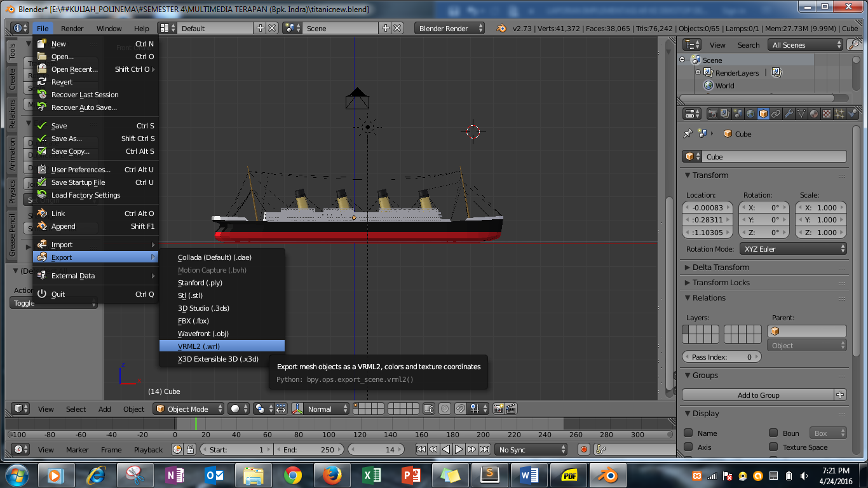Enable the Texture Space checkbox
The image size is (868, 488).
coord(773,447)
